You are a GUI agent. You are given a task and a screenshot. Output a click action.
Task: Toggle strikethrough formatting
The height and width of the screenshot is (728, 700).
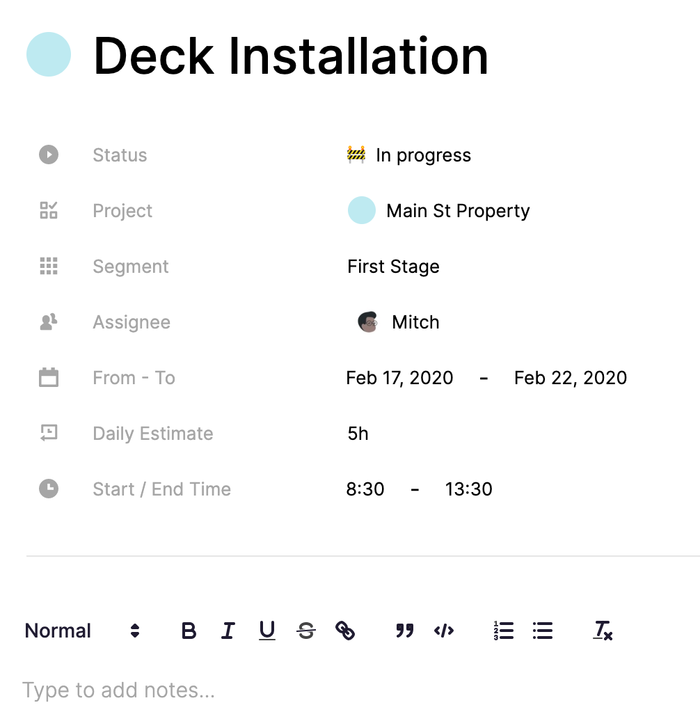pyautogui.click(x=306, y=631)
